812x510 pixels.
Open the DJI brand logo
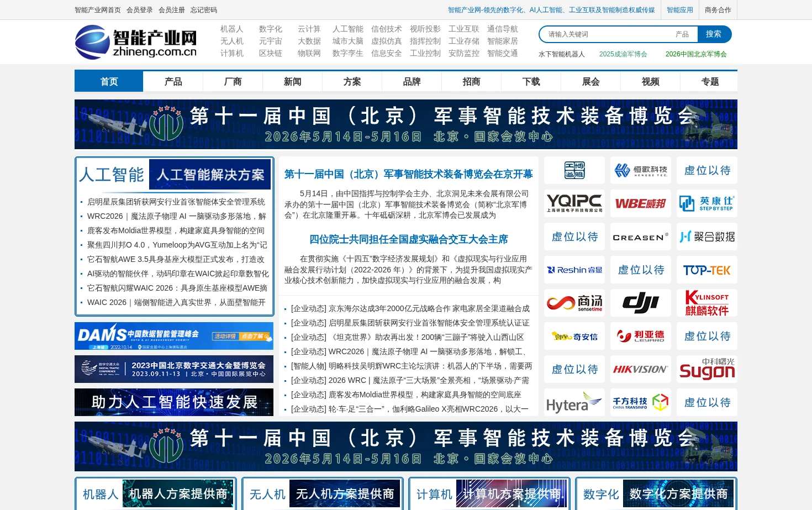point(641,303)
